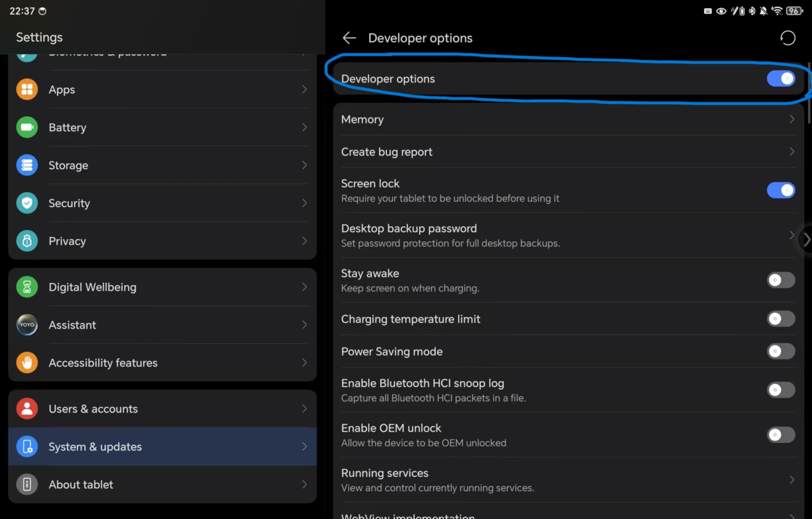Screen dimensions: 812x519
Task: Click the green Battery icon
Action: click(x=27, y=127)
